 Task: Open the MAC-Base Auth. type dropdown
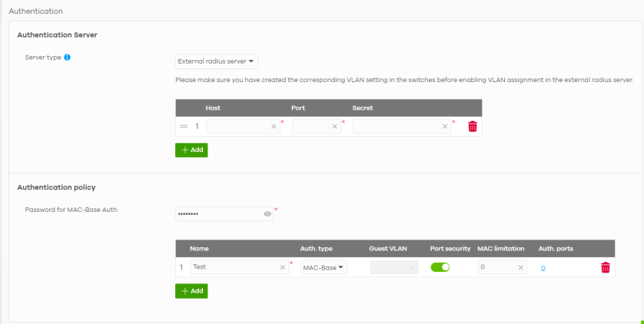324,267
